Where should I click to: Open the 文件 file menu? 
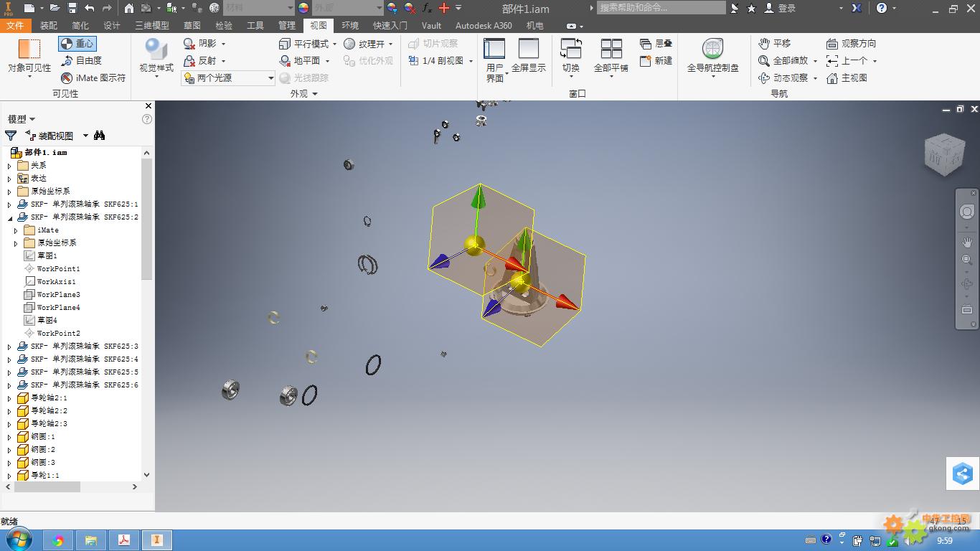coord(15,25)
